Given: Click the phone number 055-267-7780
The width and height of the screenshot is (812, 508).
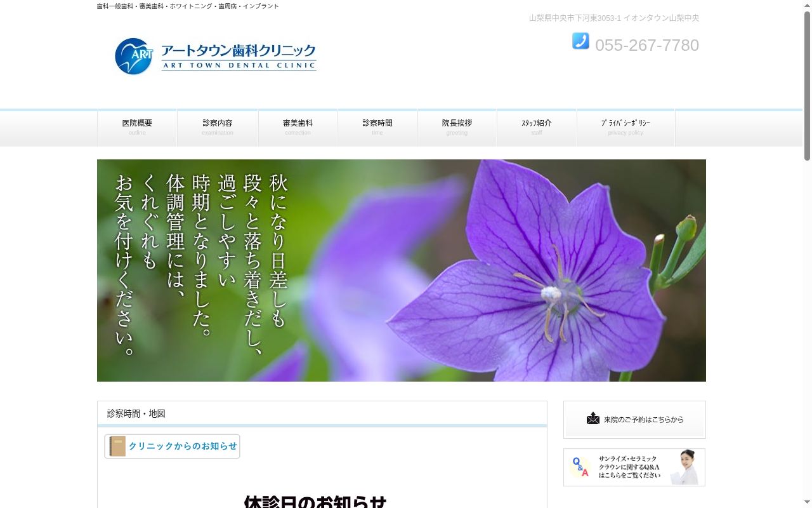Looking at the screenshot, I should pos(647,45).
